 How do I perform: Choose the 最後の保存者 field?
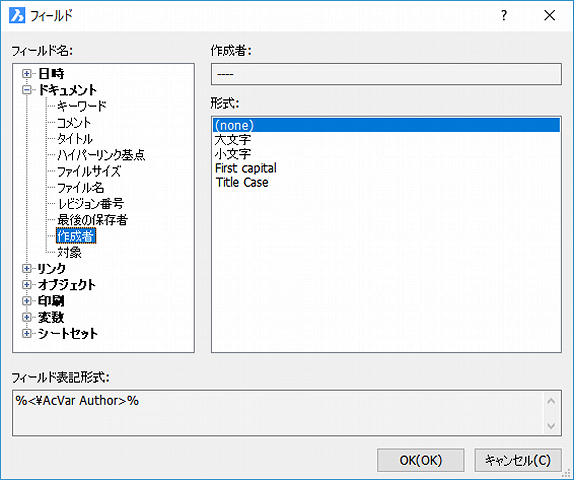92,220
